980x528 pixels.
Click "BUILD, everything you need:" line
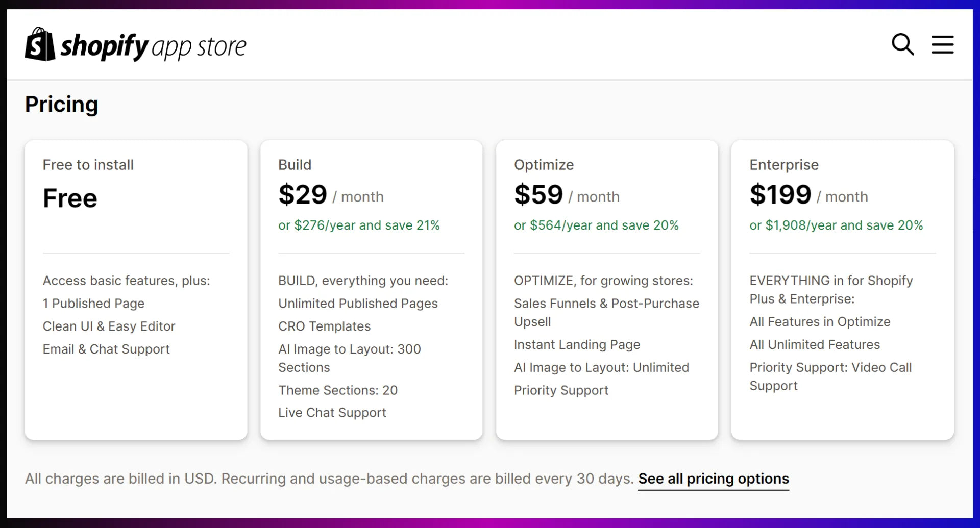pyautogui.click(x=363, y=281)
